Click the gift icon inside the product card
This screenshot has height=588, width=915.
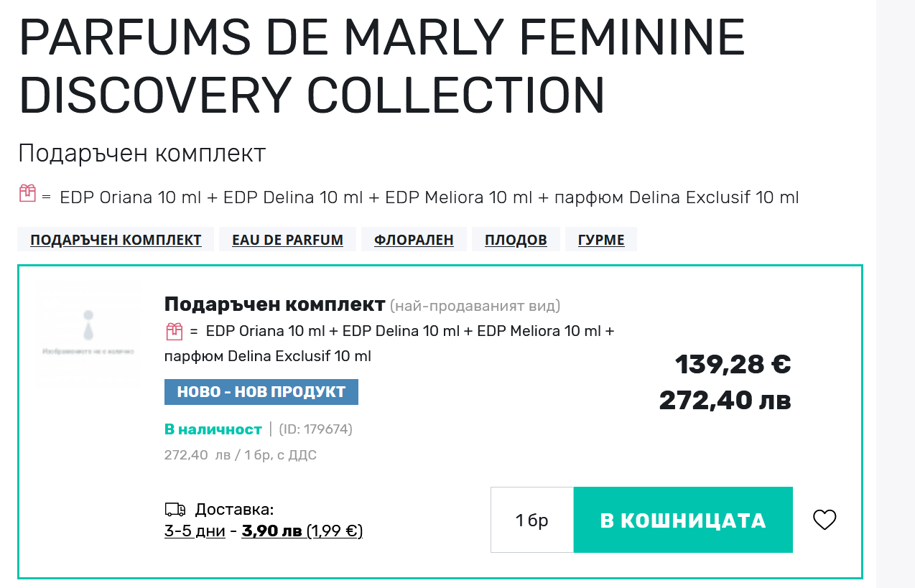(175, 332)
